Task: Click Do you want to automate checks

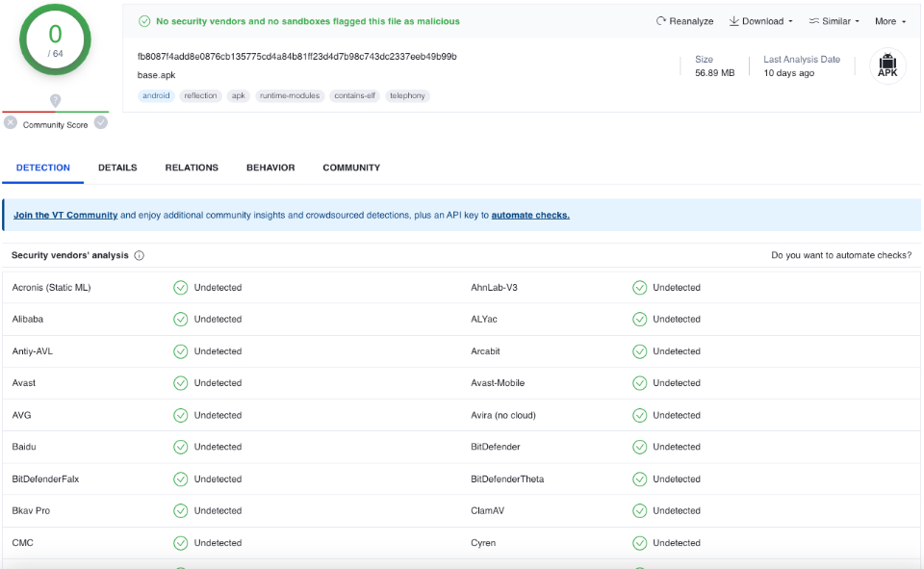Action: point(841,255)
